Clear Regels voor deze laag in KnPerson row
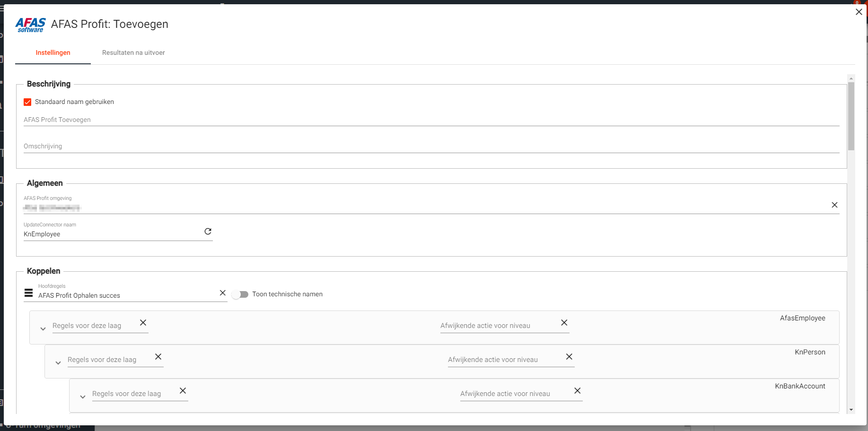Image resolution: width=868 pixels, height=431 pixels. [158, 357]
